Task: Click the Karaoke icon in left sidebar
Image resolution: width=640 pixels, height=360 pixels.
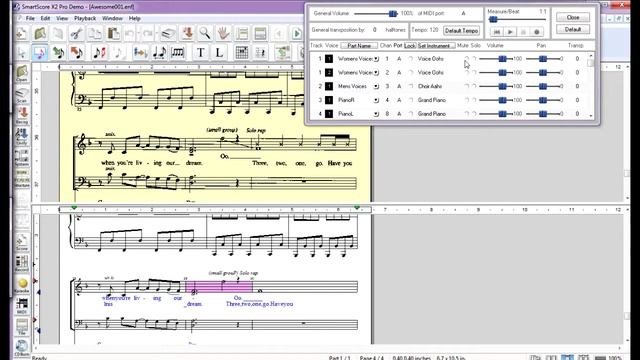Action: (22, 285)
